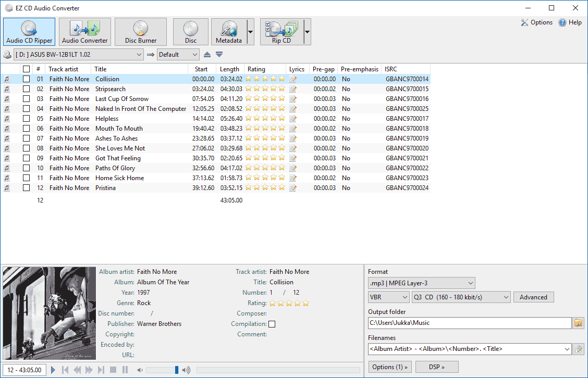Open the Disc Burner mode
588x378 pixels.
point(140,32)
